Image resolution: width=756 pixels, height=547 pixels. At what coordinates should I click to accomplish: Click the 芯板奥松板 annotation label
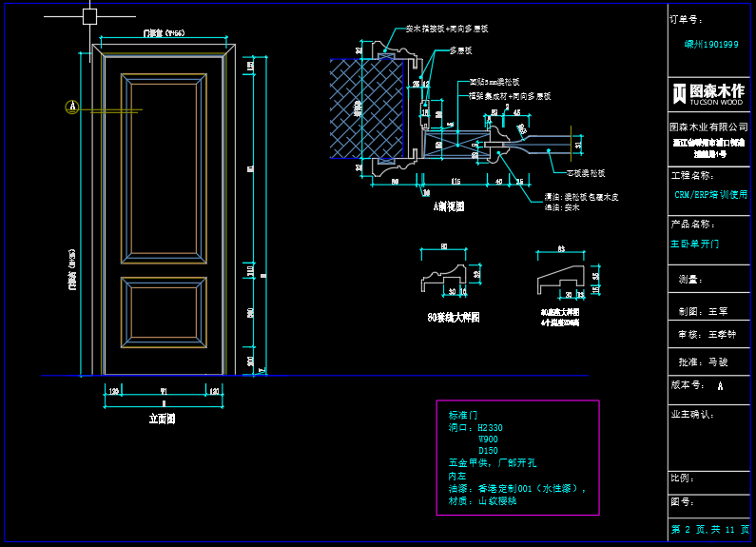[x=586, y=173]
